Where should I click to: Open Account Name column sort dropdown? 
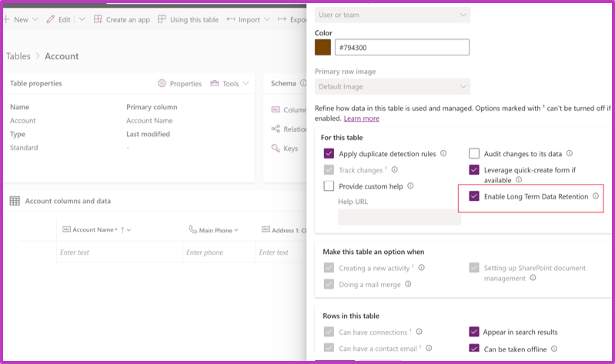[129, 230]
